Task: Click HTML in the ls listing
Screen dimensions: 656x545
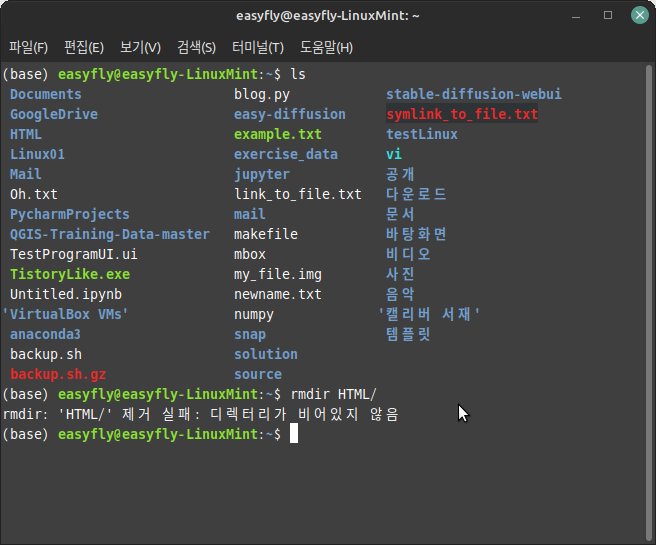Action: (x=26, y=134)
